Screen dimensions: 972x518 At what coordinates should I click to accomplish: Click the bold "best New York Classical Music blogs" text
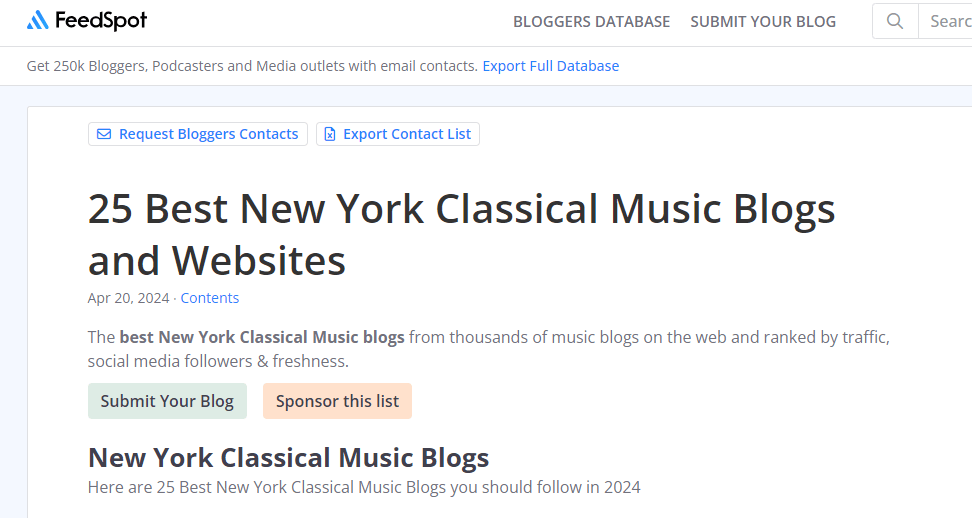point(262,337)
